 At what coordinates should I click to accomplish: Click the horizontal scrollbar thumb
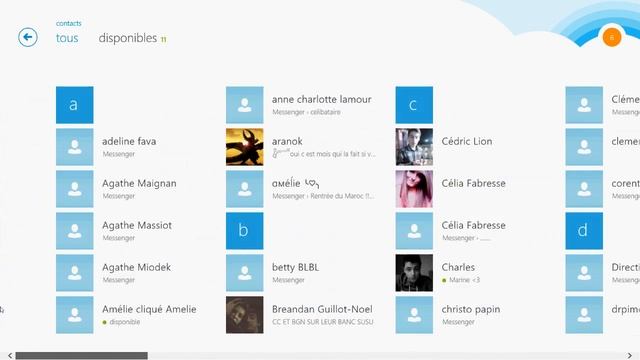82,356
